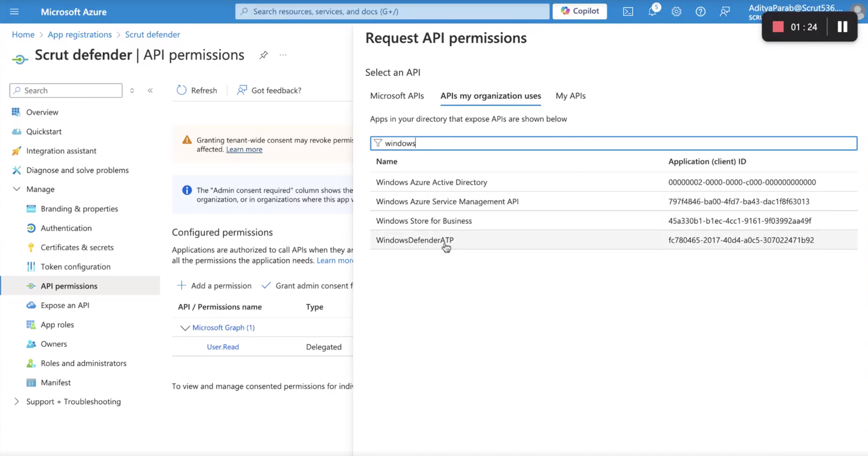Expand Support + Troubleshooting section
The image size is (868, 456).
pos(17,401)
